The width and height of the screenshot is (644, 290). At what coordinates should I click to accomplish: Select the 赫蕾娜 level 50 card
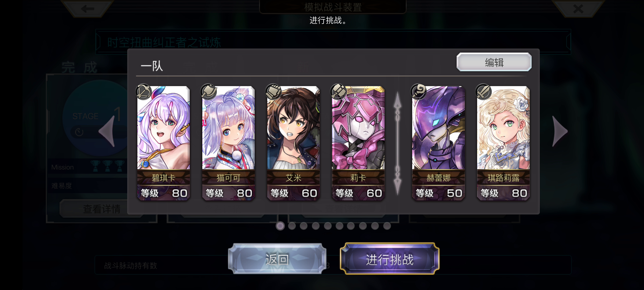pos(438,143)
